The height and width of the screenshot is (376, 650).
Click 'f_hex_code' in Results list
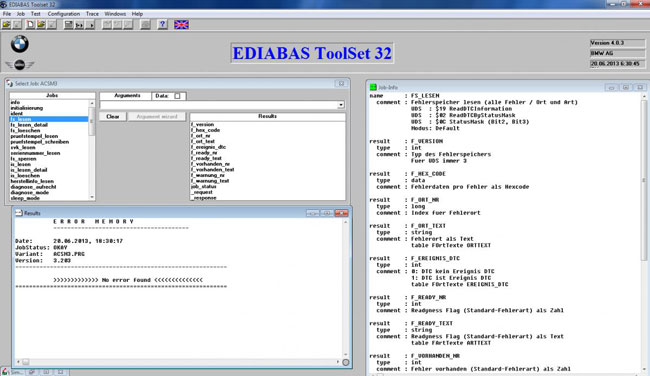(205, 130)
